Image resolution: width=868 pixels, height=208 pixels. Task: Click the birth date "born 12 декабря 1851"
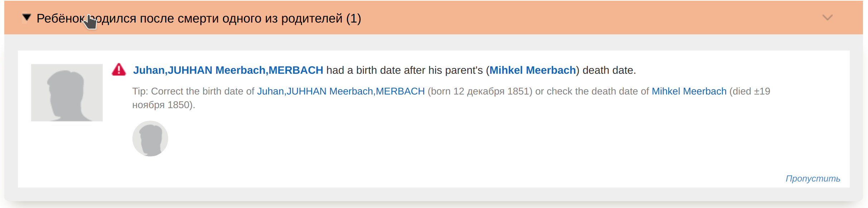click(480, 91)
